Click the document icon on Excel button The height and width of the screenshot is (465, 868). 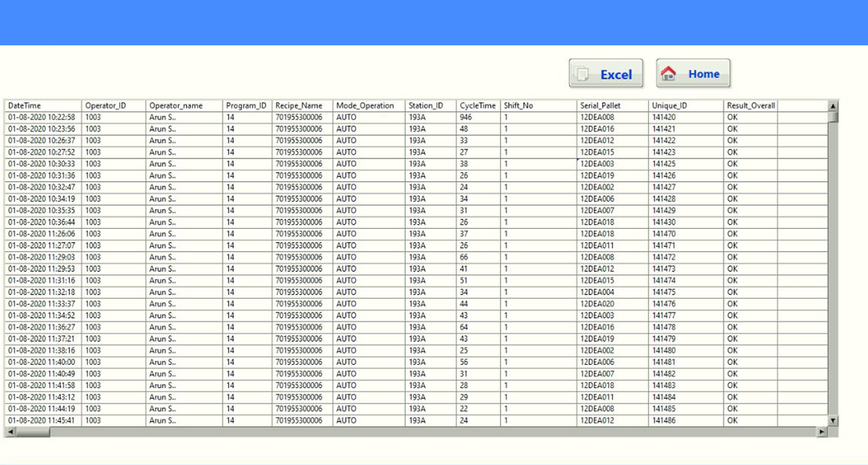coord(581,75)
